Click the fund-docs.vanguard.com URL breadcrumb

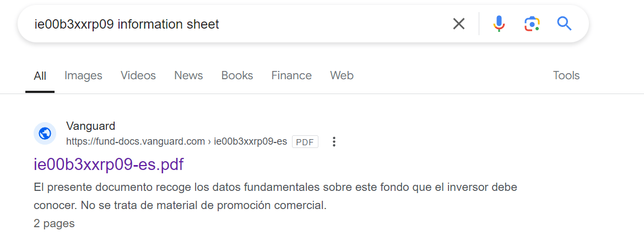click(x=136, y=141)
